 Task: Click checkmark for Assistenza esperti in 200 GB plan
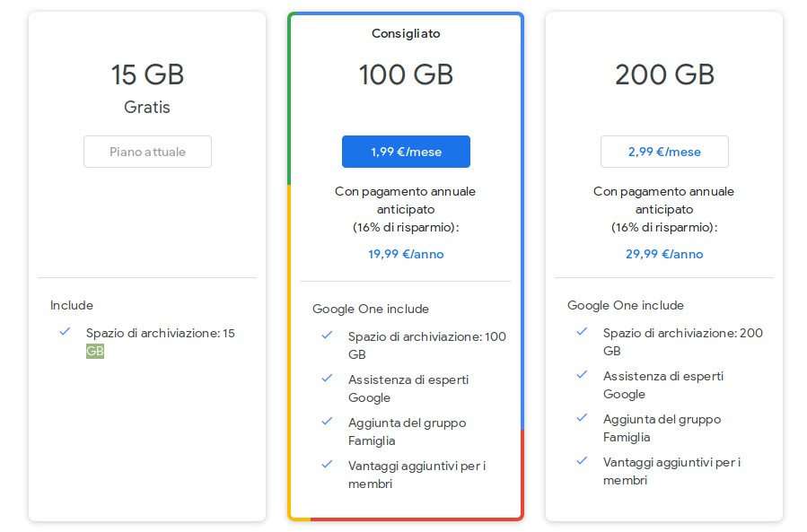click(582, 375)
